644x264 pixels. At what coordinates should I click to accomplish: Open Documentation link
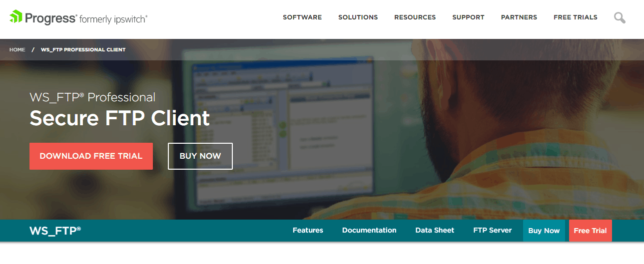(369, 230)
